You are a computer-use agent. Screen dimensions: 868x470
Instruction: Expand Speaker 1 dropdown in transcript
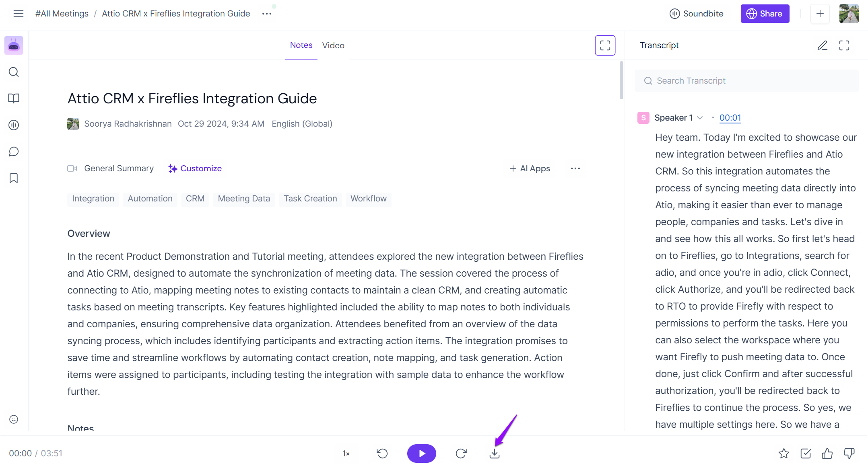click(699, 117)
